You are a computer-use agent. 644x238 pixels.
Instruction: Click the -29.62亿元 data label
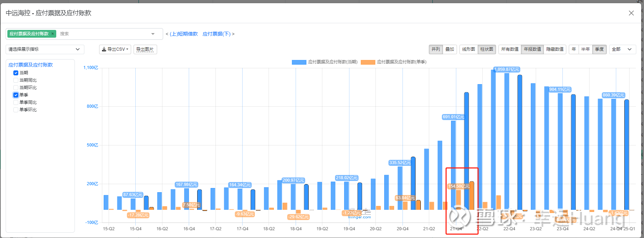[298, 217]
